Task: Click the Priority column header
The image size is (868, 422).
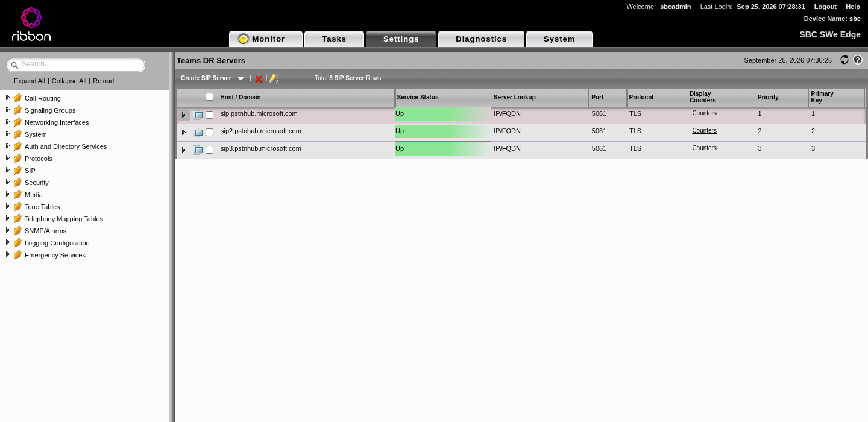Action: click(x=782, y=98)
